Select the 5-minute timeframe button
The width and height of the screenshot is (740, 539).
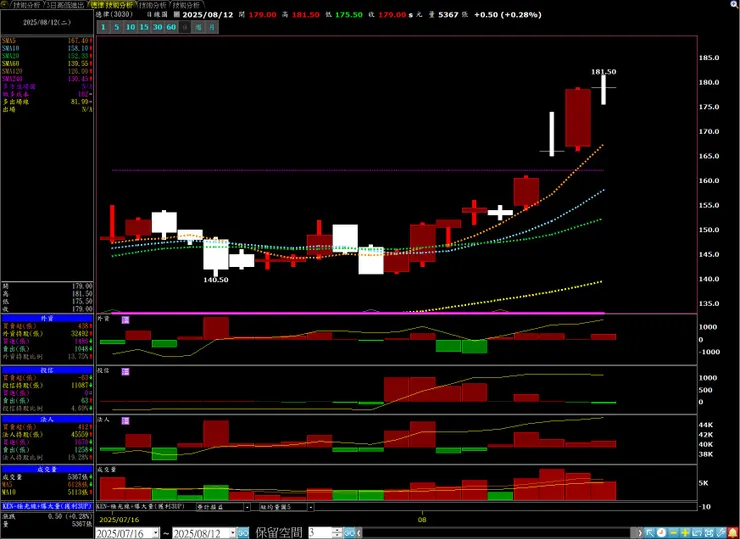pos(116,27)
